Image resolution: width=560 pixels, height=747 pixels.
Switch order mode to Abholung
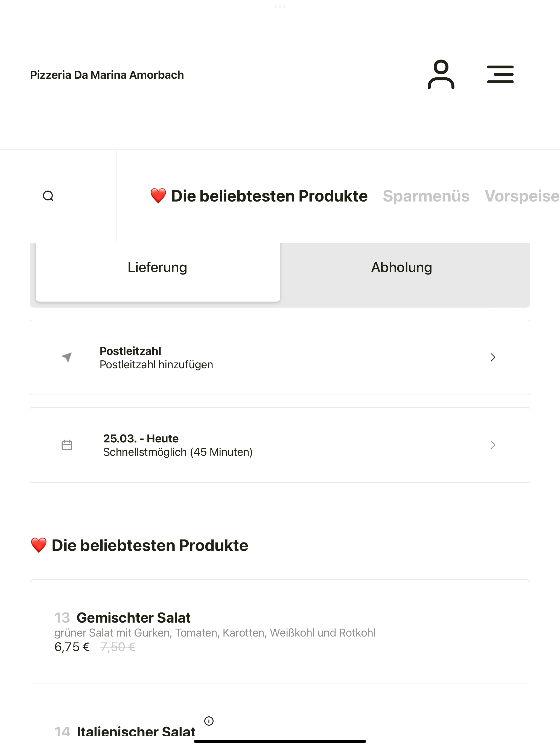[402, 267]
